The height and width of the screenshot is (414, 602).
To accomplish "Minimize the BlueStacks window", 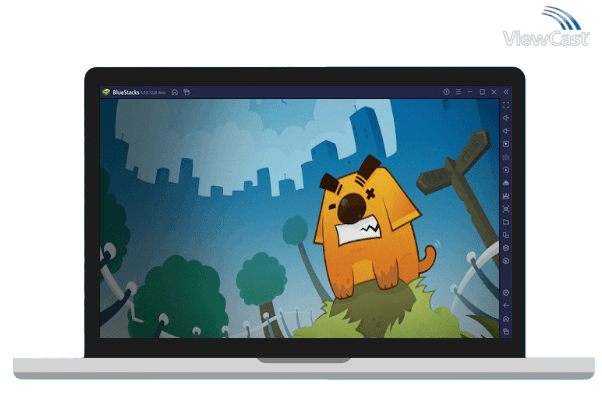I will [470, 92].
